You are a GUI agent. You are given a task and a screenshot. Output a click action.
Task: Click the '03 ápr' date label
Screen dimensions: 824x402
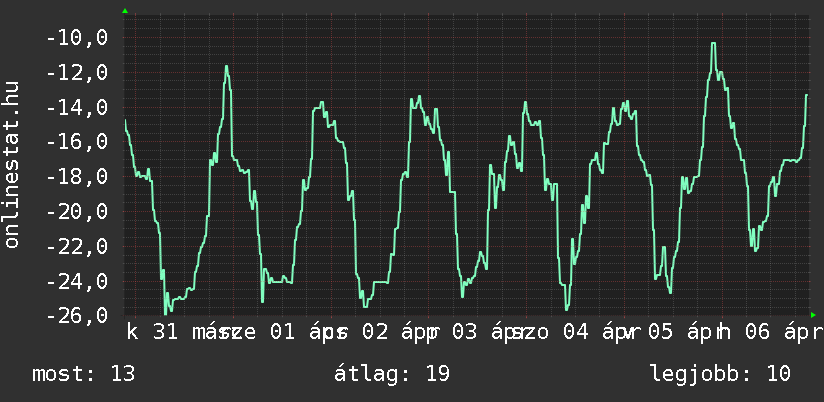pos(484,332)
